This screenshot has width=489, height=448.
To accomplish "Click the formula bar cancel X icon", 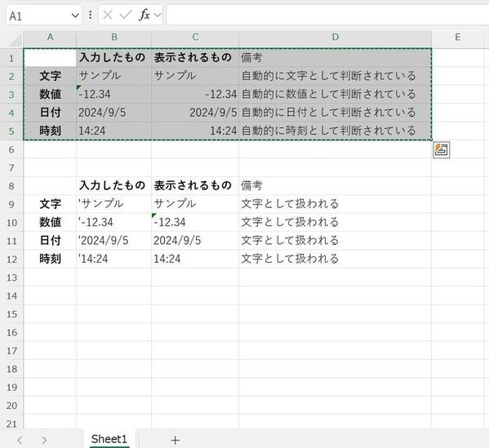I will tap(108, 15).
